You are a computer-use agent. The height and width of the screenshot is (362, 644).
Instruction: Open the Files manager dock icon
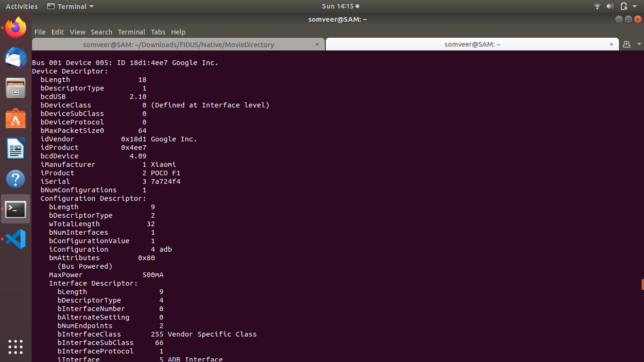click(x=16, y=88)
